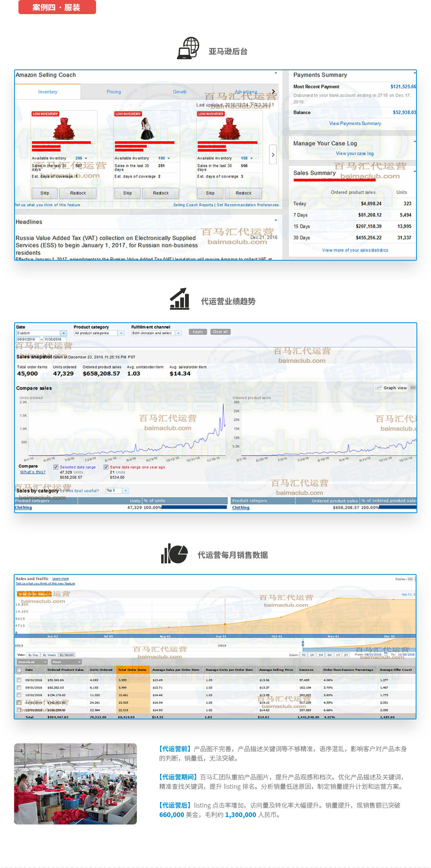Click the Graph view chart icon
Image resolution: width=431 pixels, height=868 pixels.
point(378,388)
